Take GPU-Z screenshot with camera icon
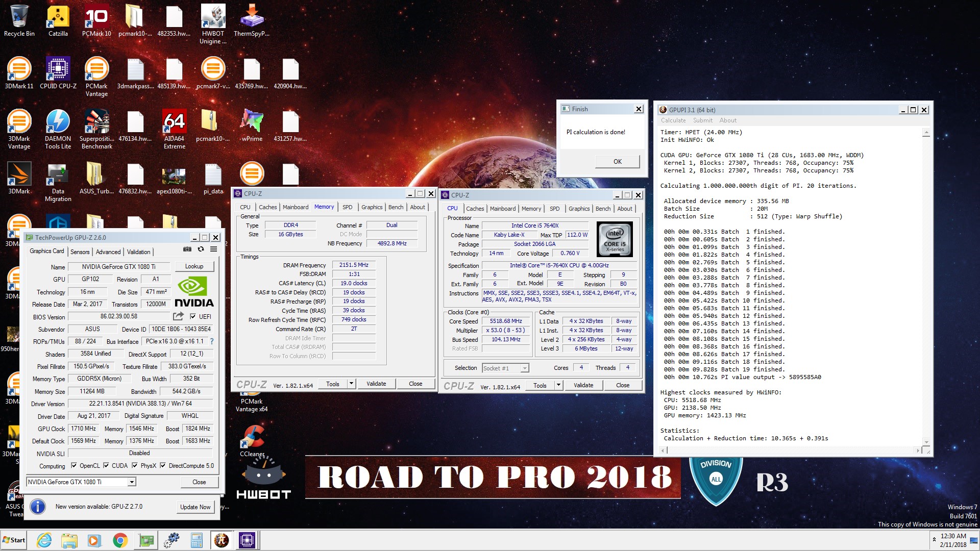The height and width of the screenshot is (551, 980). click(187, 249)
